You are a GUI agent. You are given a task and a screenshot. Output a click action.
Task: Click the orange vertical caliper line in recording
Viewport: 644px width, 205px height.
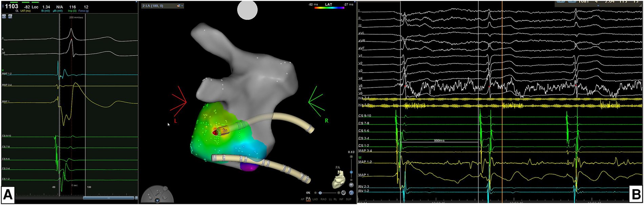tap(502, 102)
